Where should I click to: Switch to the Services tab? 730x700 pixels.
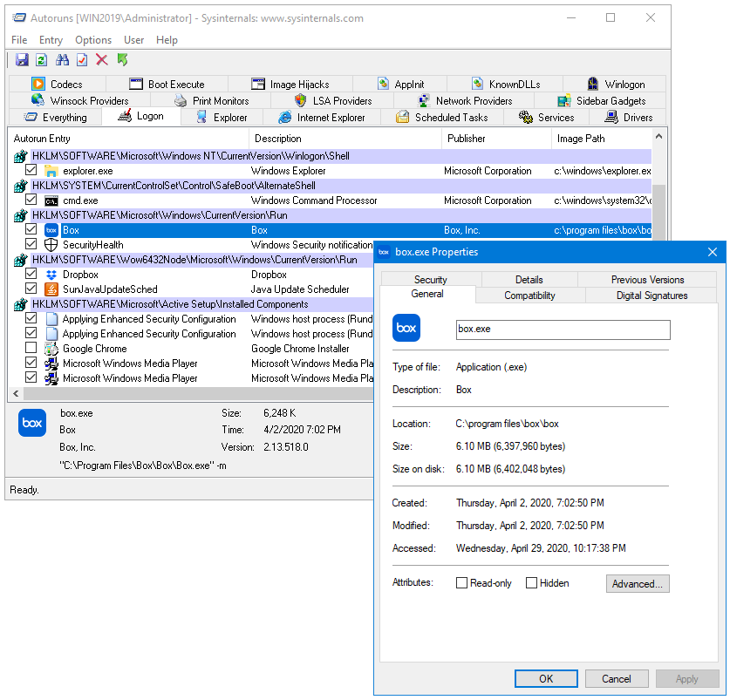tap(547, 118)
